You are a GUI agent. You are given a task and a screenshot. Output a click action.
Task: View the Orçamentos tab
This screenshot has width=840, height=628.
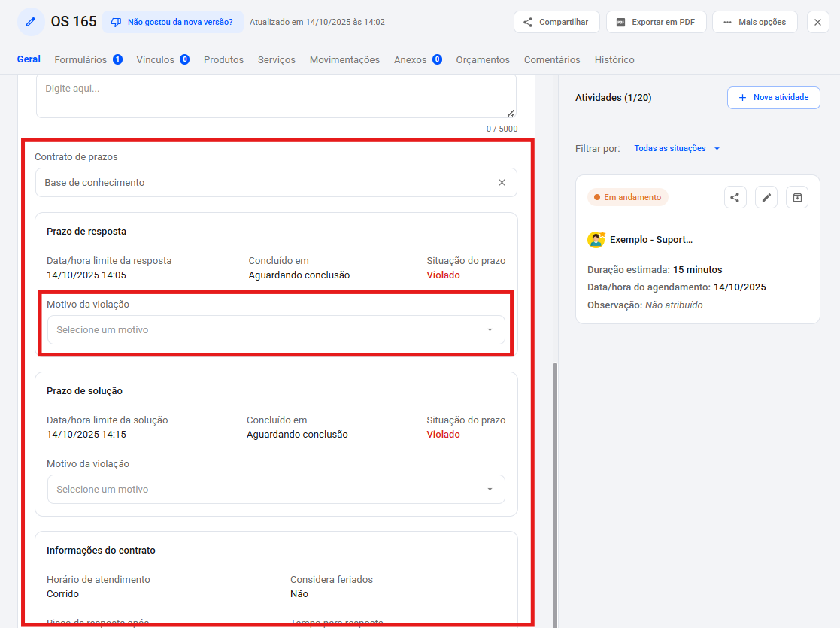tap(483, 59)
